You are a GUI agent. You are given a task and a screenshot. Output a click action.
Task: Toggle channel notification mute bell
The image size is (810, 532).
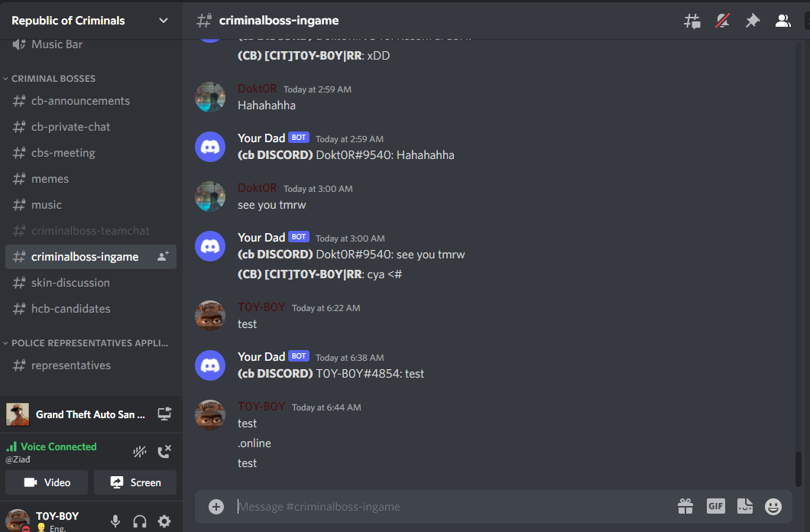pyautogui.click(x=722, y=21)
